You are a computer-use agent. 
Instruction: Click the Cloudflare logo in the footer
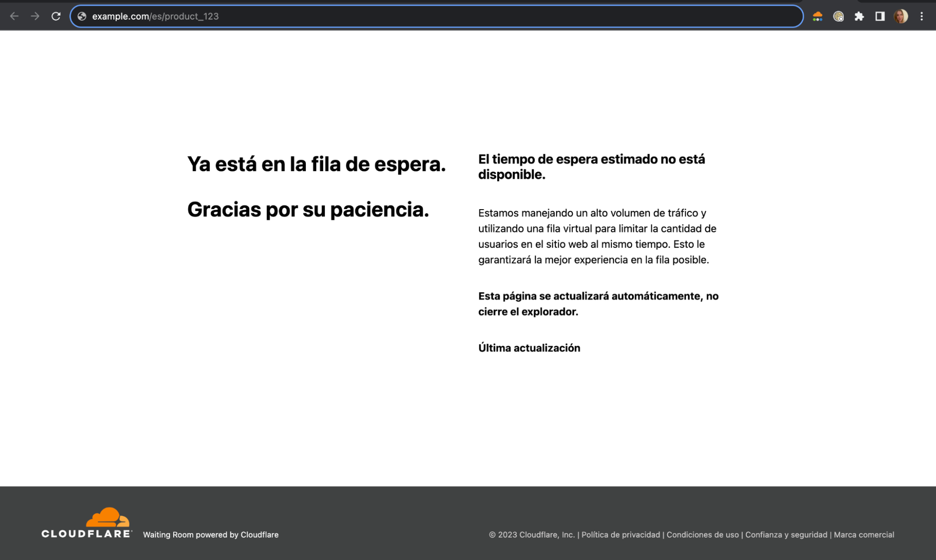tap(87, 523)
